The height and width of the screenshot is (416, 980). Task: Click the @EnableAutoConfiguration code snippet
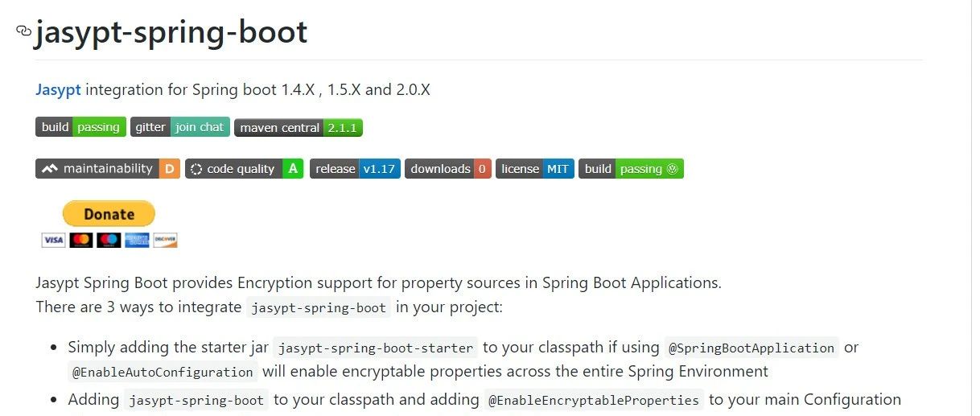pos(163,372)
